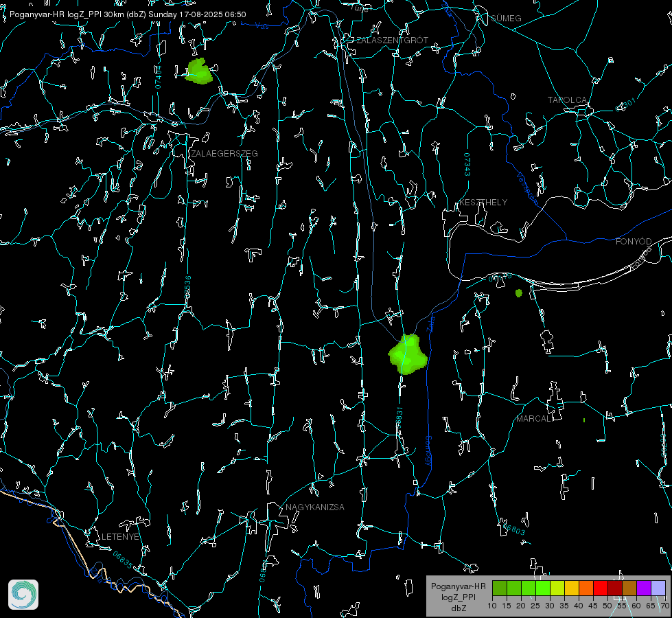Click the road number label 07343
Image resolution: width=672 pixels, height=618 pixels.
click(x=467, y=164)
